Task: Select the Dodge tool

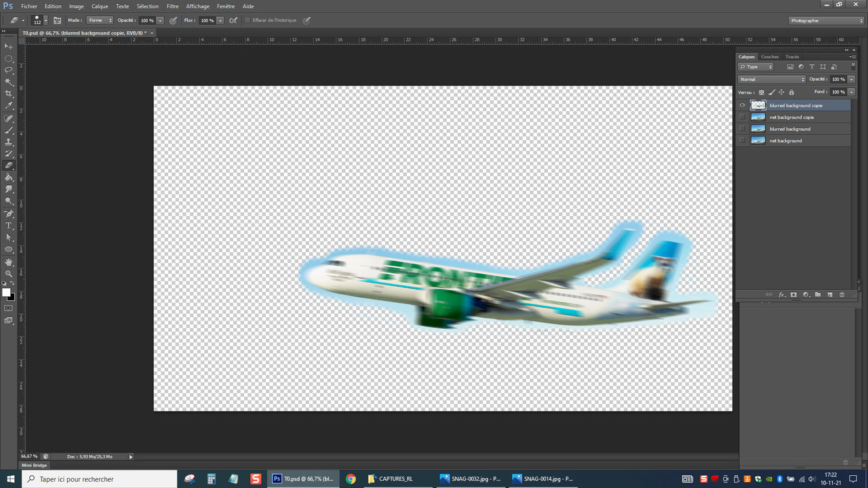Action: tap(9, 201)
